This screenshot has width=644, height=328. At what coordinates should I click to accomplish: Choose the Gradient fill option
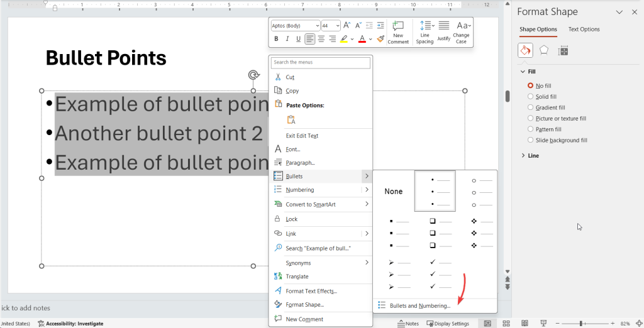coord(531,107)
